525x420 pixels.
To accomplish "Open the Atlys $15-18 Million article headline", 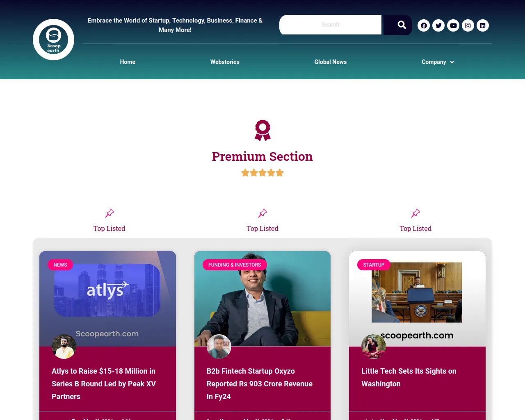I will coord(104,383).
